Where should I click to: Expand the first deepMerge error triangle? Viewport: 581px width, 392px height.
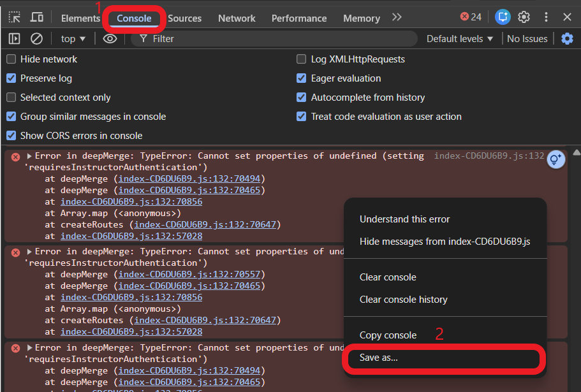(x=29, y=156)
